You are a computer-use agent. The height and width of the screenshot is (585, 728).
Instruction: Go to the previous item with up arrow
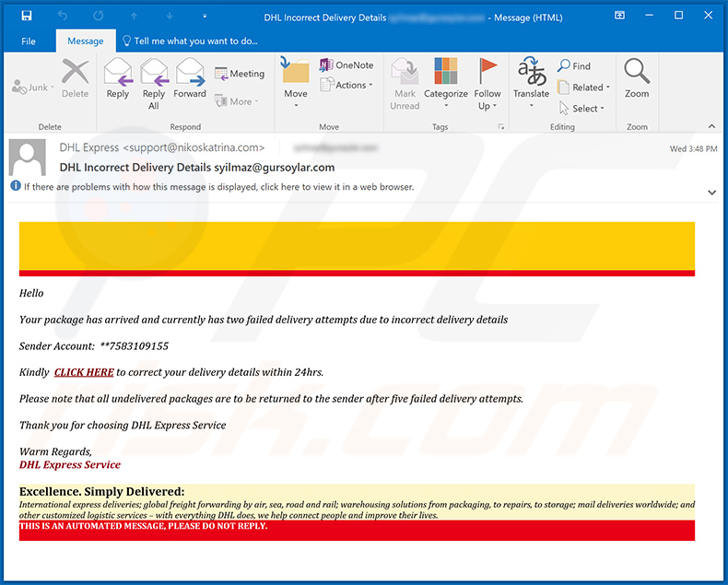point(134,16)
